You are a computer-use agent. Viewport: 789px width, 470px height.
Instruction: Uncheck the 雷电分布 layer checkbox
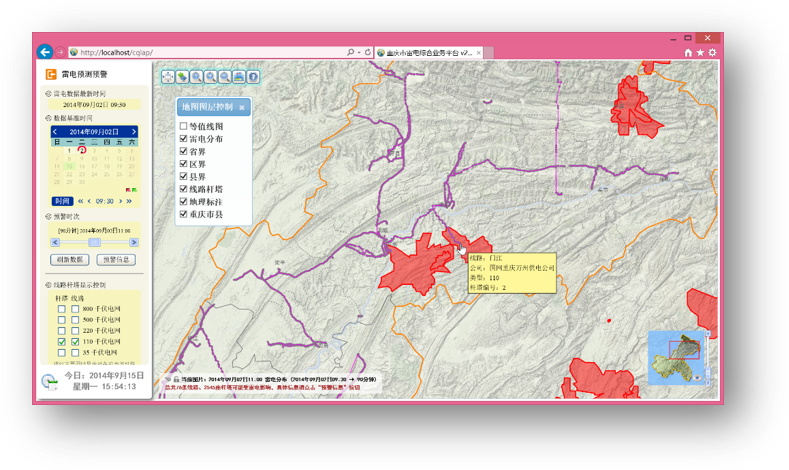pyautogui.click(x=184, y=139)
